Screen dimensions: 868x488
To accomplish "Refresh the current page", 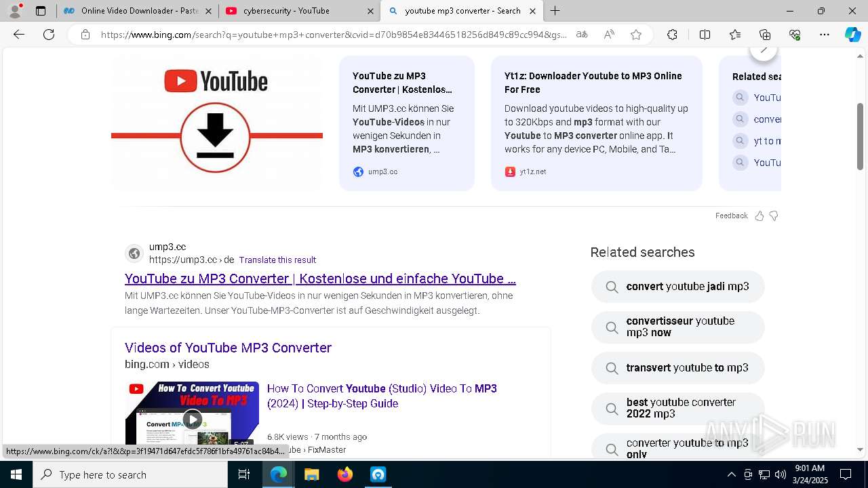I will (49, 35).
